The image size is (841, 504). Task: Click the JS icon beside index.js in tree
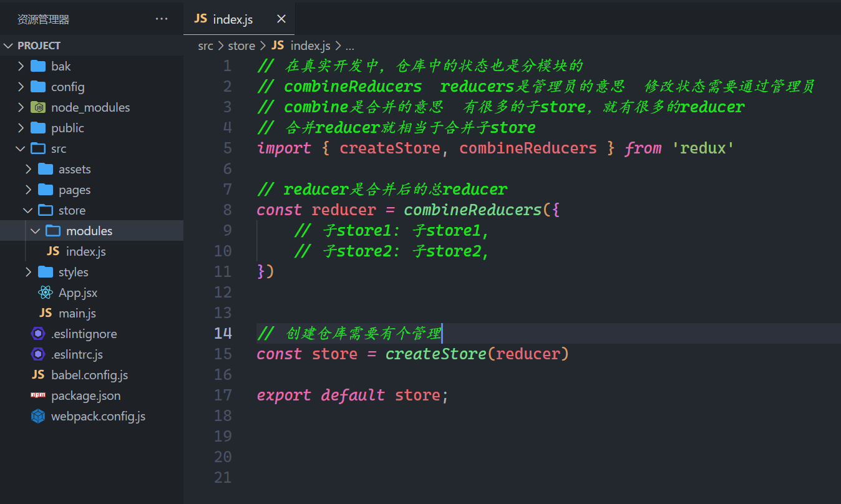pyautogui.click(x=53, y=251)
